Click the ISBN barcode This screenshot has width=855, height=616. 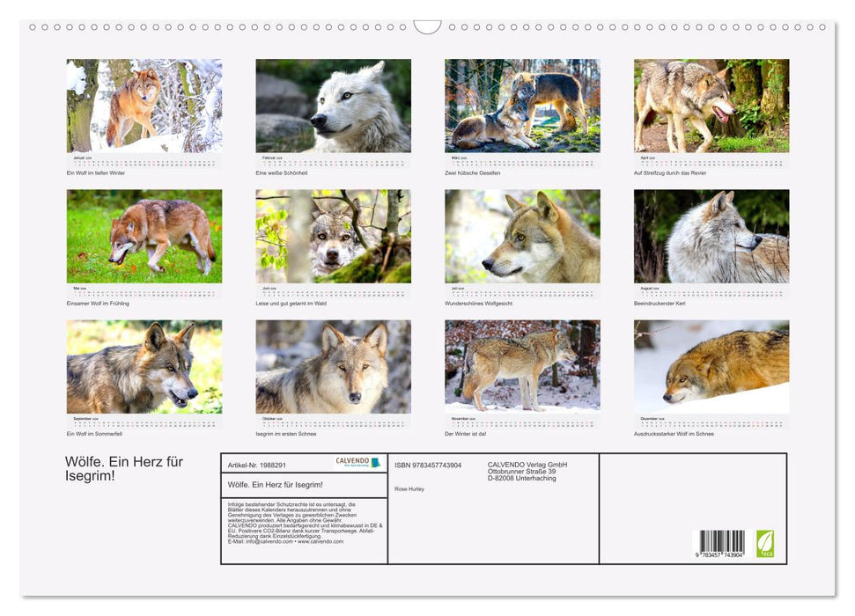tap(722, 544)
